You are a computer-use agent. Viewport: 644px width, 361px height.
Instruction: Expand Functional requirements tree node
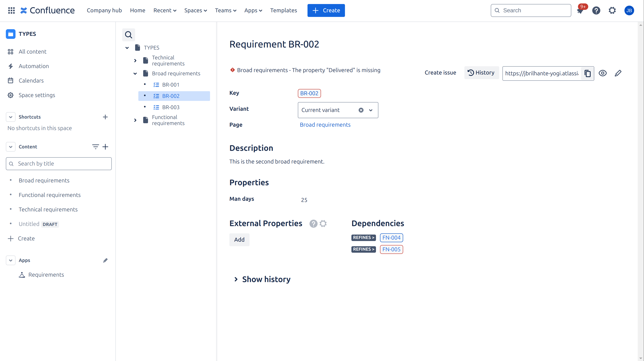[x=135, y=120]
